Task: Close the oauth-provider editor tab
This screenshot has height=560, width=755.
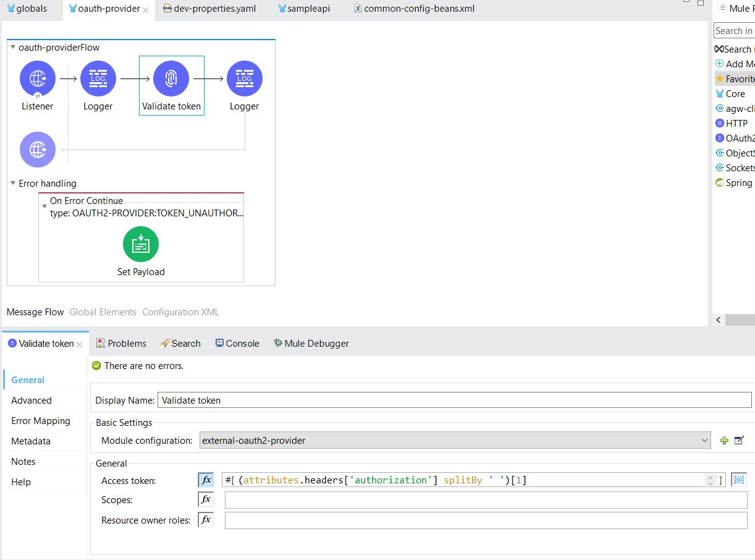Action: 146,10
